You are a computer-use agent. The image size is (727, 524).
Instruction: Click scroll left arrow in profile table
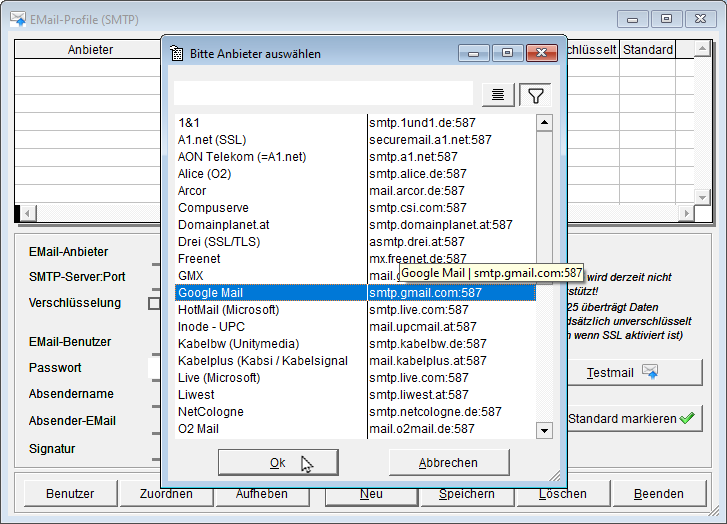tap(28, 213)
